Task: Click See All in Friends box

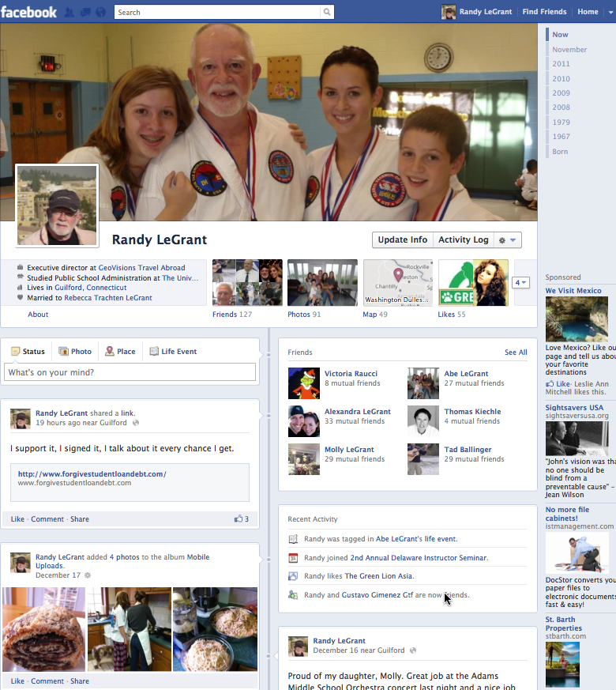Action: point(516,352)
